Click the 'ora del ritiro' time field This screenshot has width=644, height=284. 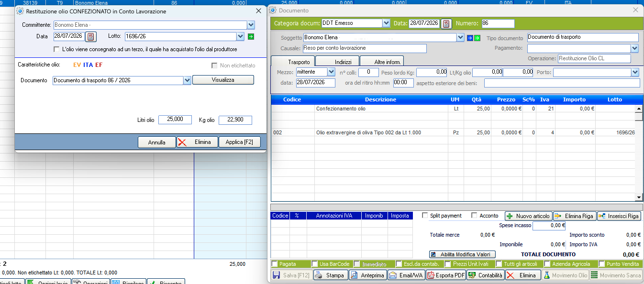pyautogui.click(x=403, y=83)
